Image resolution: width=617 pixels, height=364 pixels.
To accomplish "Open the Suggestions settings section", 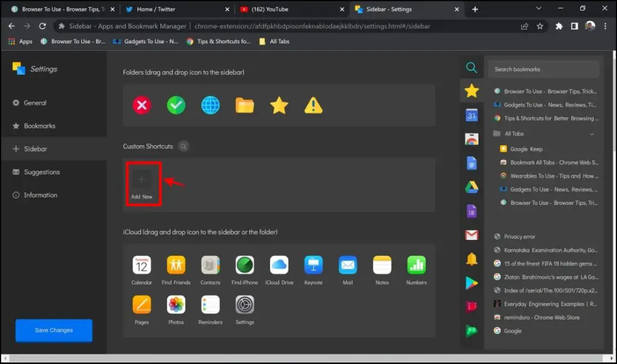I will 41,172.
